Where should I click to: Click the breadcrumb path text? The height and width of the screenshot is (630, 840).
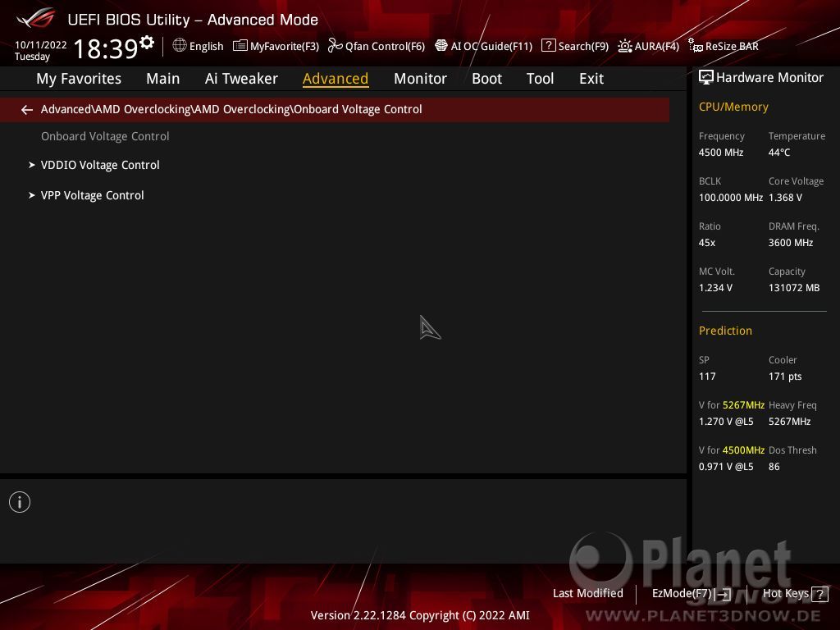231,109
